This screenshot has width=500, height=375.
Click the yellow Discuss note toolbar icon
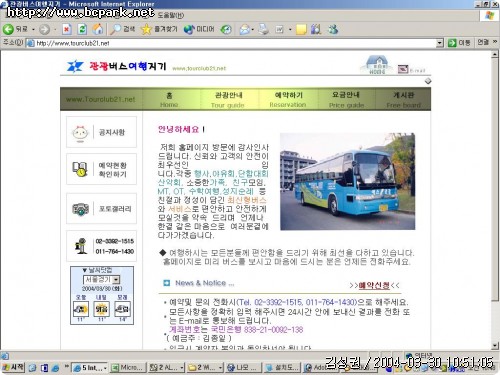301,30
